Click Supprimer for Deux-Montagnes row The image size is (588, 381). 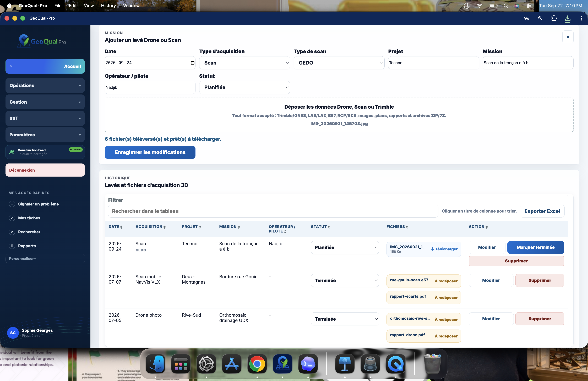tap(540, 280)
